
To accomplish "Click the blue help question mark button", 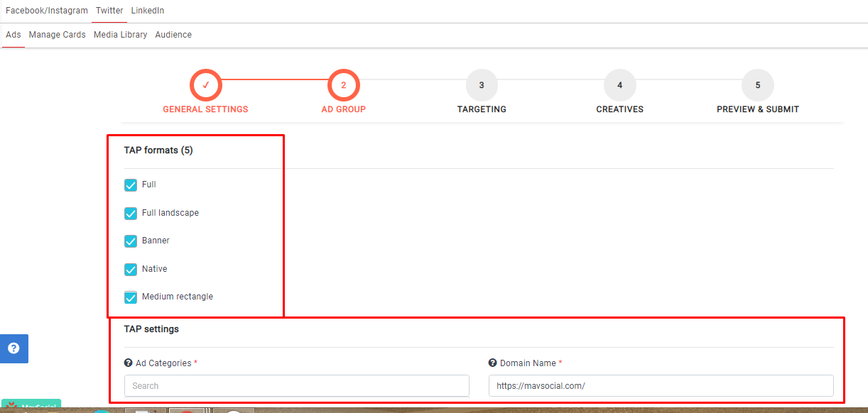I will pos(13,348).
